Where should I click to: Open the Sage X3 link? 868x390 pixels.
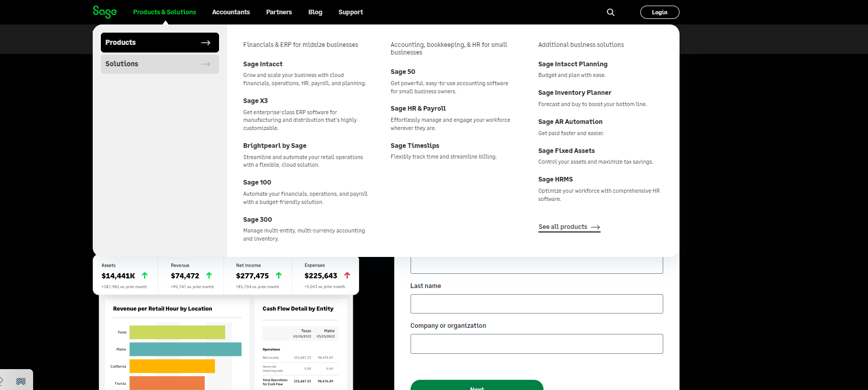pyautogui.click(x=255, y=101)
